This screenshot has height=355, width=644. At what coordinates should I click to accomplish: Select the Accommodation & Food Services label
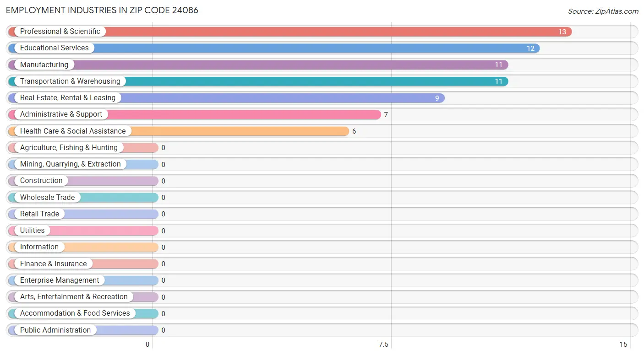pyautogui.click(x=75, y=313)
